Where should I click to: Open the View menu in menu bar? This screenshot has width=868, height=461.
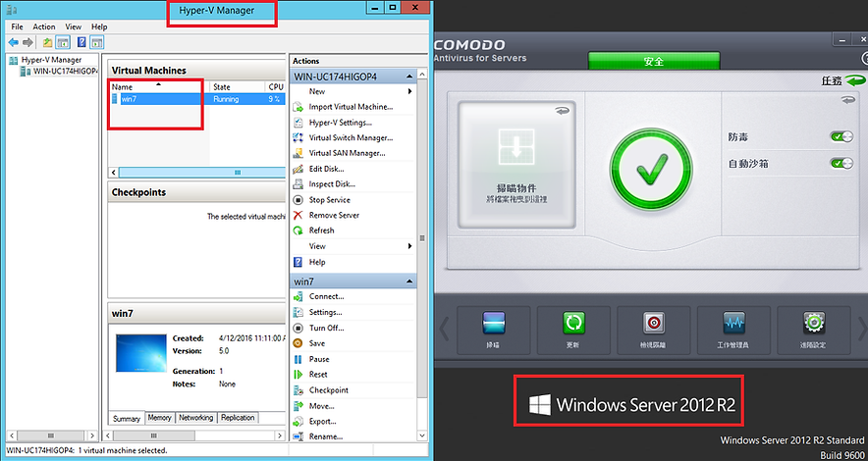(73, 26)
